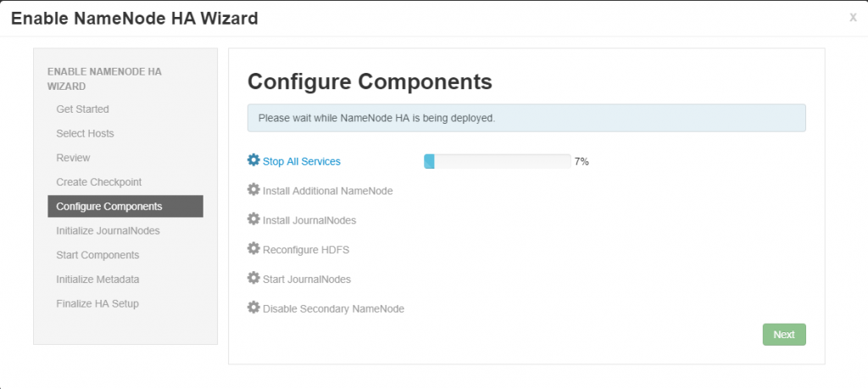Click the Stop All Services progress bar

pyautogui.click(x=497, y=162)
